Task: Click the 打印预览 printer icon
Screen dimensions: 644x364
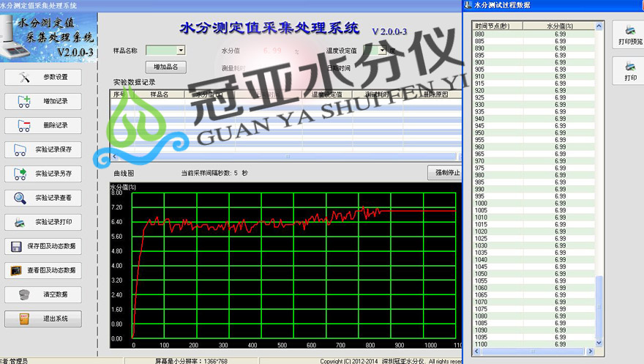Action: click(630, 30)
